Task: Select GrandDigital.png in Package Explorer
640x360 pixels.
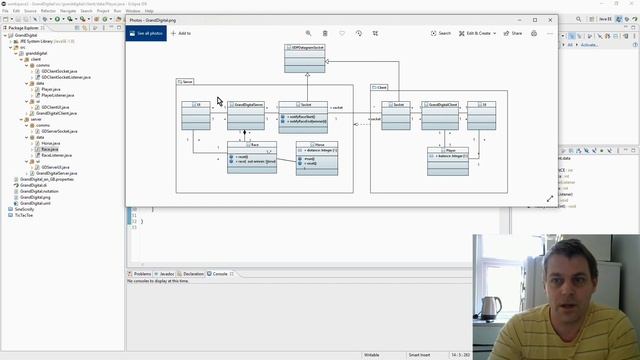Action: pyautogui.click(x=35, y=197)
